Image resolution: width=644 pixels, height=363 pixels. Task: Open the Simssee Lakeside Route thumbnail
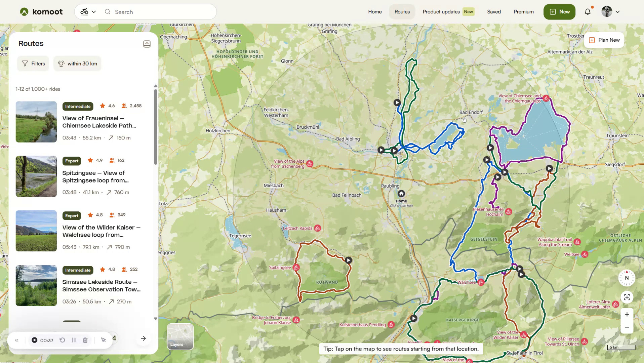point(36,285)
